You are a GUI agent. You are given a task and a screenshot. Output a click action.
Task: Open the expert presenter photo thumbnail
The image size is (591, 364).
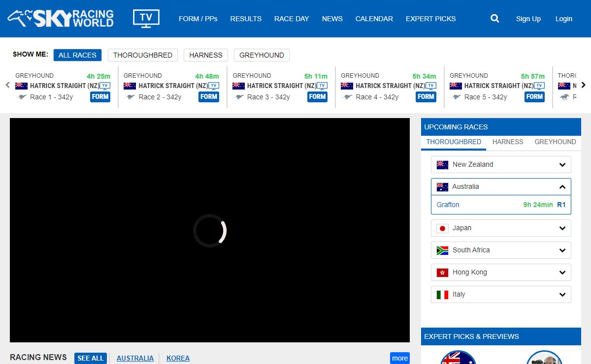[x=544, y=358]
